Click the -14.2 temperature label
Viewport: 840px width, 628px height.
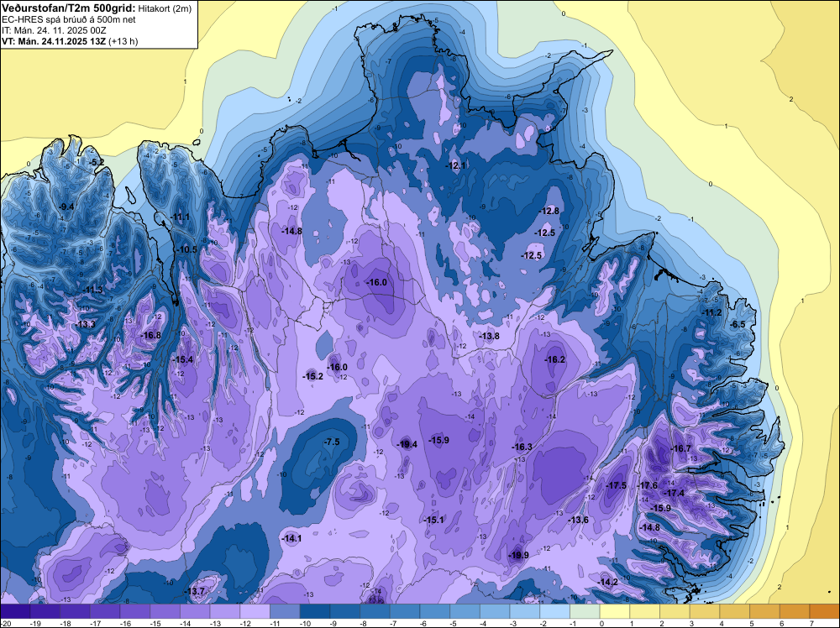[608, 582]
